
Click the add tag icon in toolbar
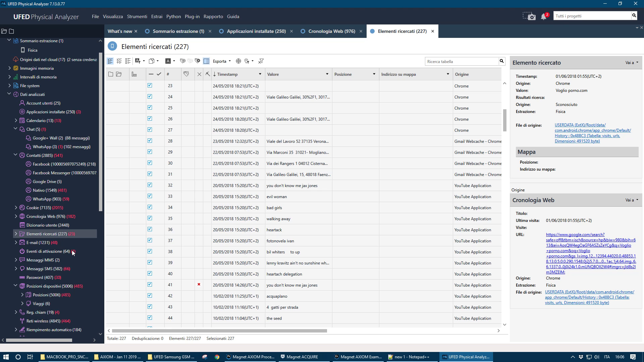[x=182, y=61]
